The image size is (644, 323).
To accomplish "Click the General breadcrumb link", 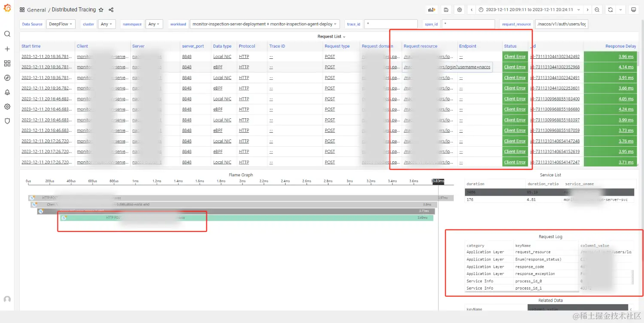I will coord(36,9).
